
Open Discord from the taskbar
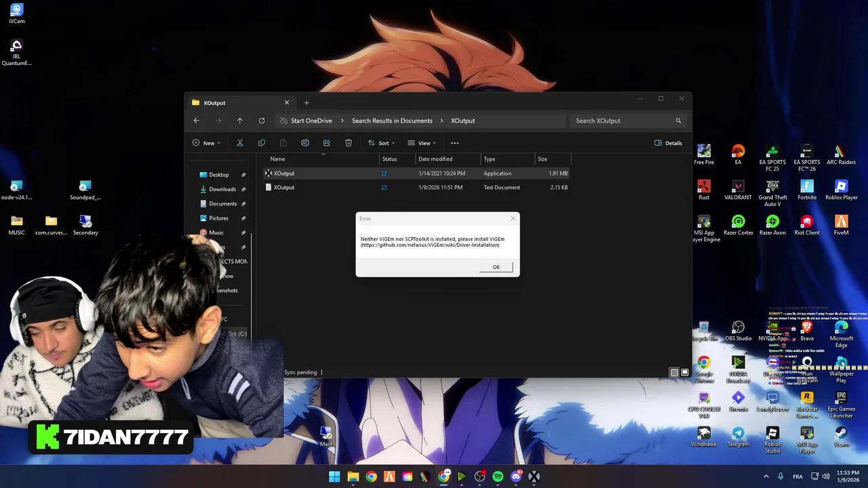[516, 476]
